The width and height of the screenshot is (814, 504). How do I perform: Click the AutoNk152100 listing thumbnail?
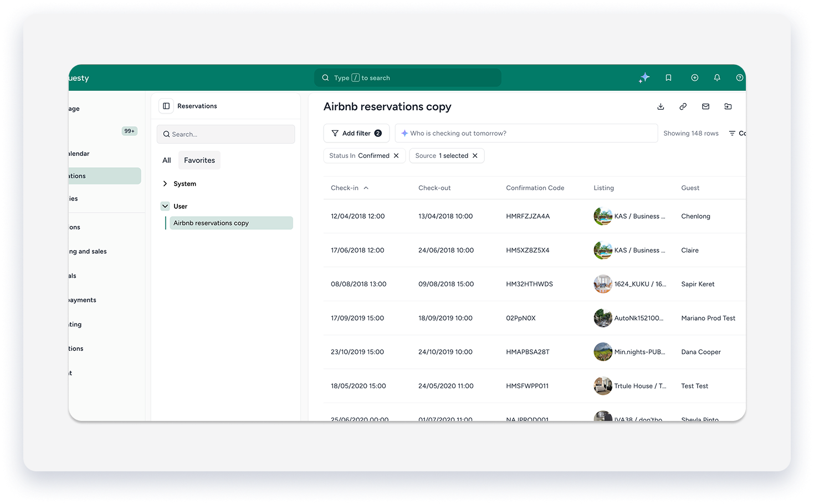[603, 318]
